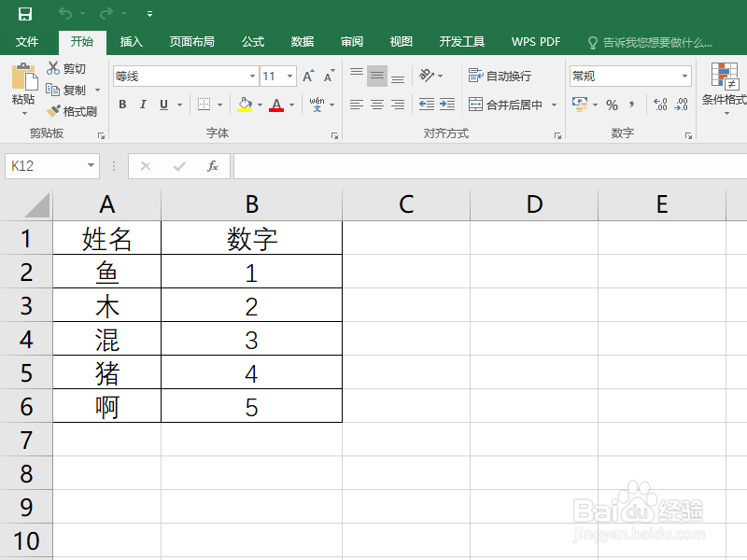Apply comma style

(x=632, y=105)
